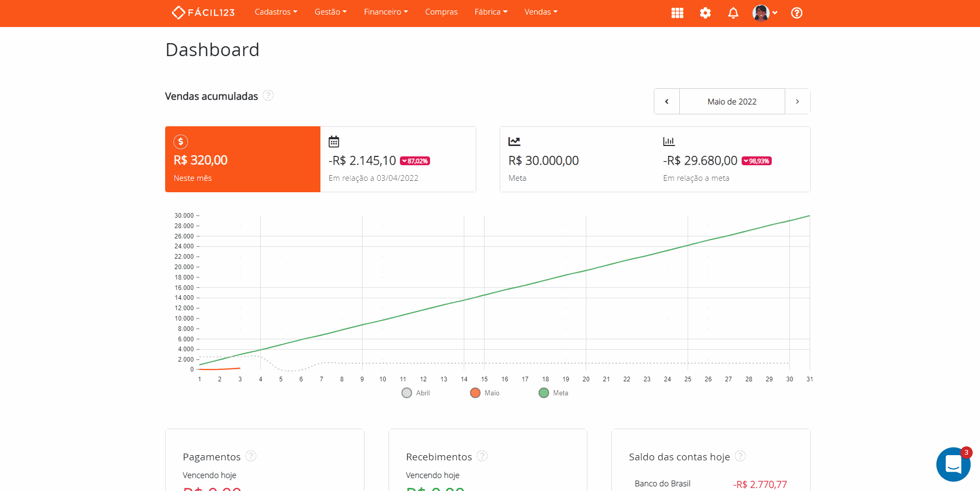This screenshot has width=980, height=491.
Task: Open the apps grid icon
Action: pos(677,13)
